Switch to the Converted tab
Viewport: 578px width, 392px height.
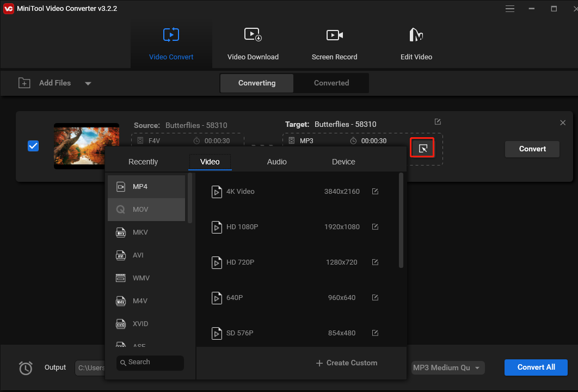pyautogui.click(x=331, y=83)
